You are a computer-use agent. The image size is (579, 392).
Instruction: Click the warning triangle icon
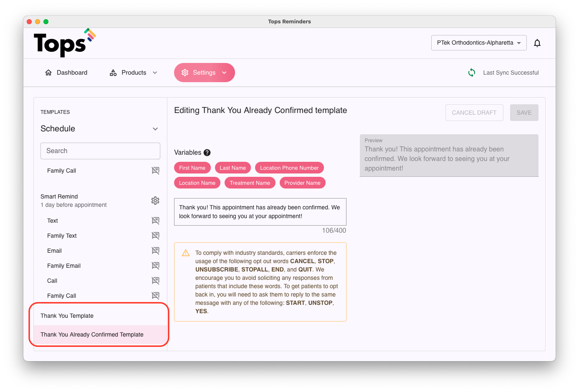(x=186, y=253)
